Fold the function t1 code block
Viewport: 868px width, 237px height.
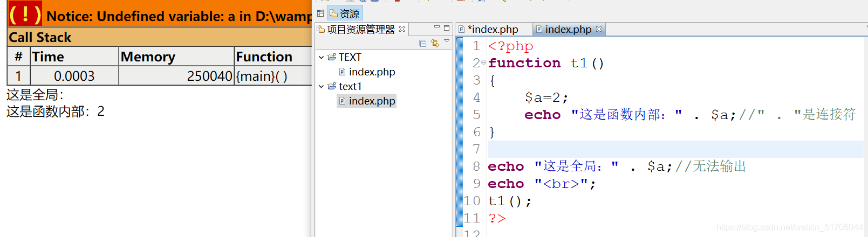point(483,63)
